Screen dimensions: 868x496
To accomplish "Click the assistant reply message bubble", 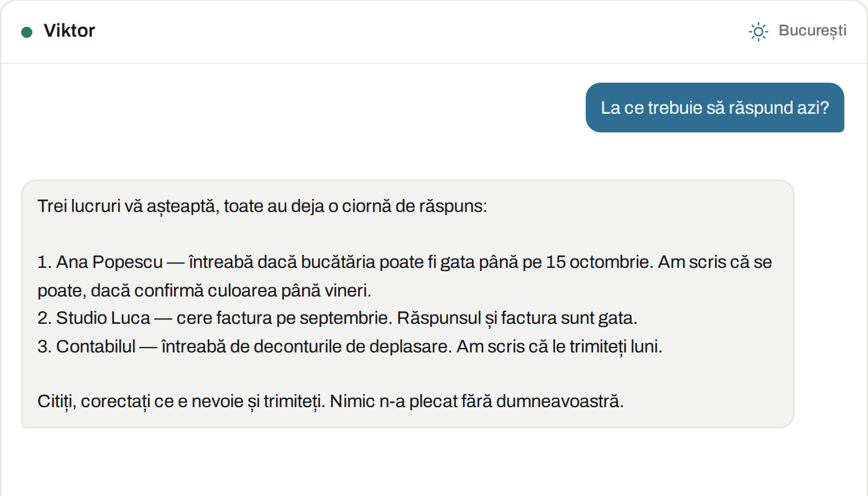I will 408,304.
